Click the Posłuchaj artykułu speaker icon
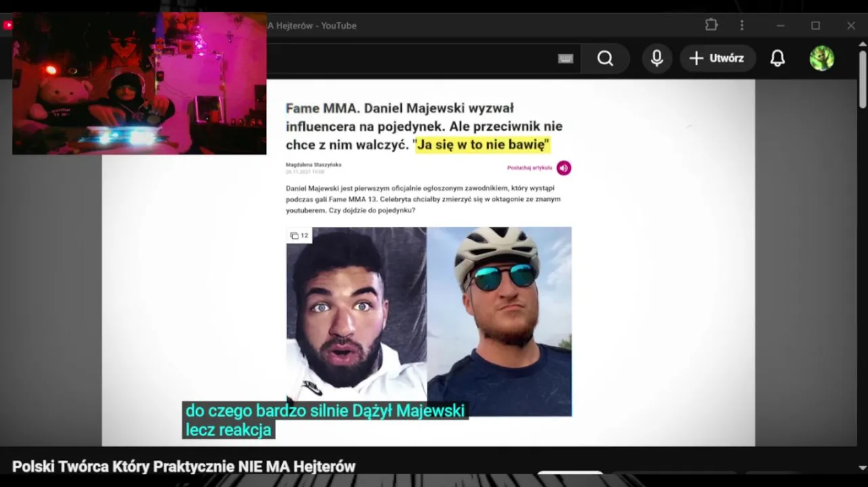This screenshot has height=487, width=868. click(x=564, y=168)
